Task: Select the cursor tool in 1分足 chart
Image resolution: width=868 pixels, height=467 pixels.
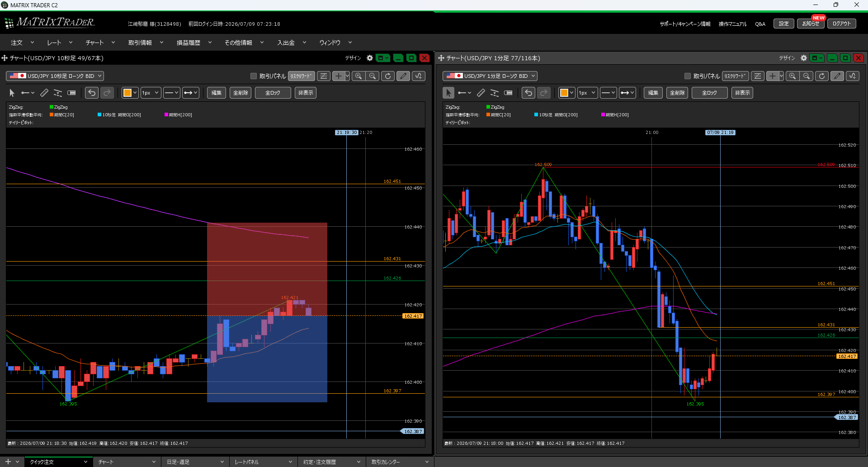Action: (x=448, y=93)
